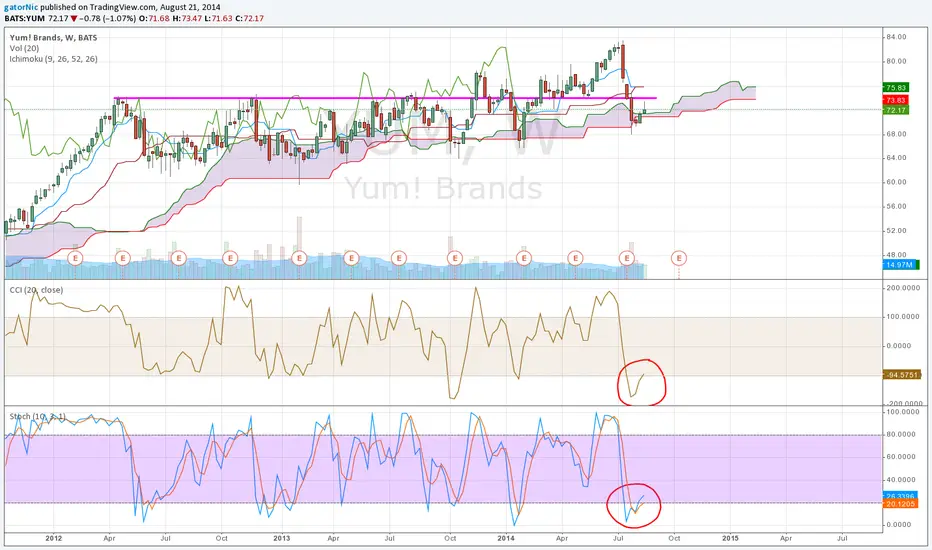Click the blue 26.3396 Stoch value tag
932x550 pixels.
tap(900, 496)
